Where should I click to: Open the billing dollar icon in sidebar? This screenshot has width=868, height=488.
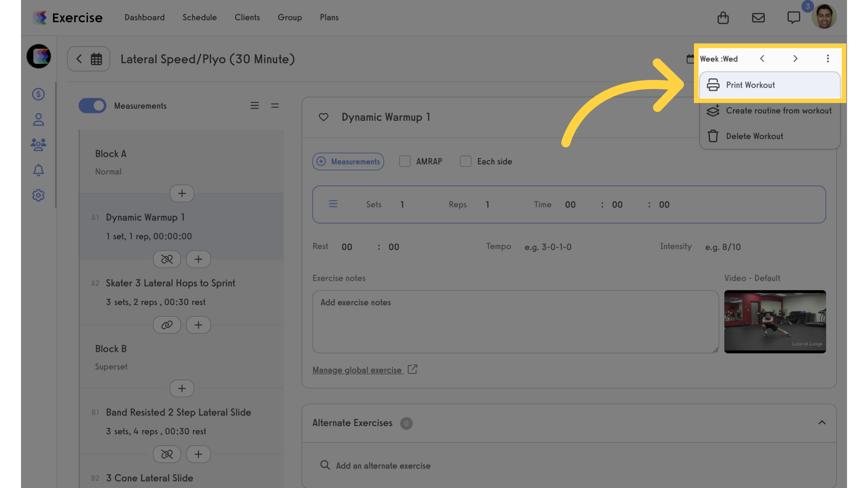pos(38,94)
